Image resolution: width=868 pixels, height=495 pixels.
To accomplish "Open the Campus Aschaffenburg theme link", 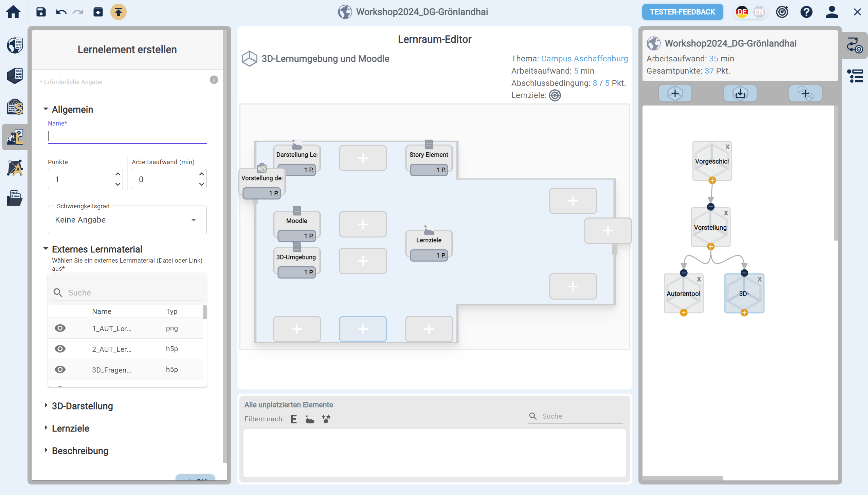I will [x=584, y=58].
